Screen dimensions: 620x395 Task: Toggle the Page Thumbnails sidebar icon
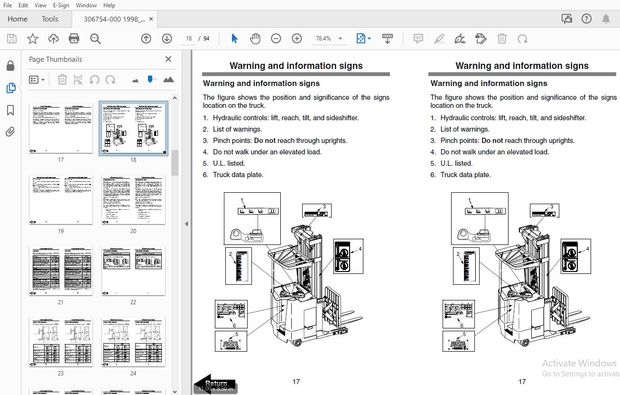coord(11,88)
